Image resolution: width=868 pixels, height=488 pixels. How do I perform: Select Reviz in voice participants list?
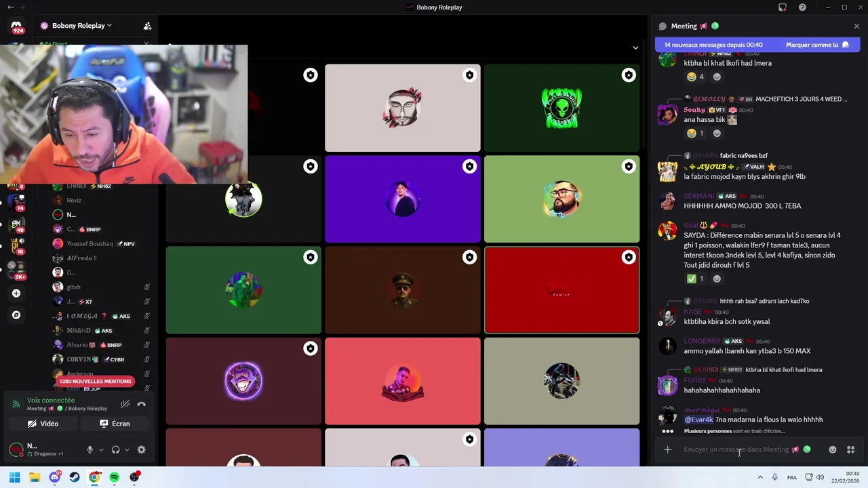pos(74,201)
